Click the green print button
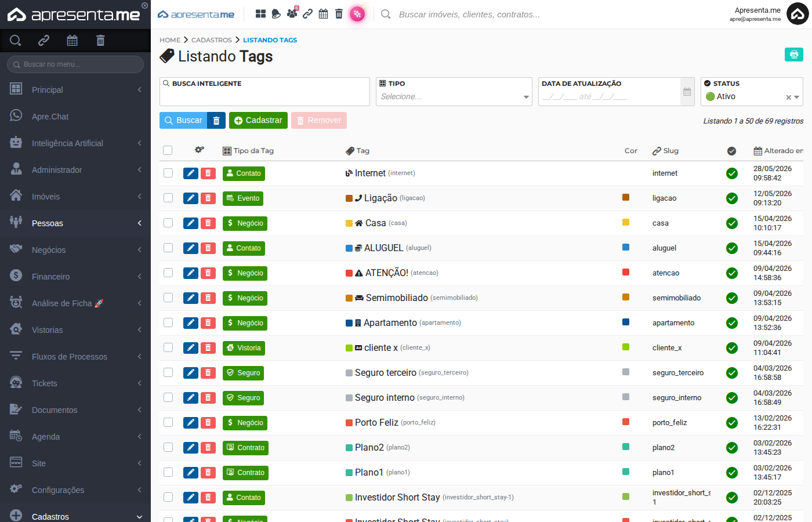 794,54
